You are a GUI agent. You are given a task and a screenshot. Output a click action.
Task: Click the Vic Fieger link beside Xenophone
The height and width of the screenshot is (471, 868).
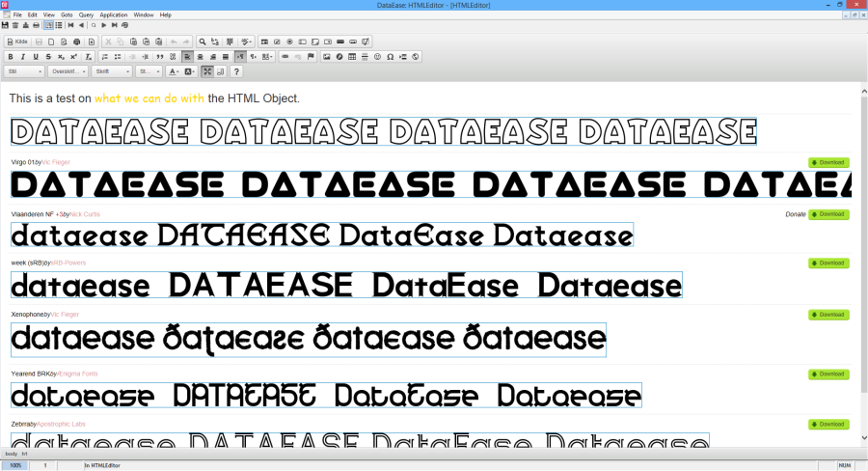65,315
